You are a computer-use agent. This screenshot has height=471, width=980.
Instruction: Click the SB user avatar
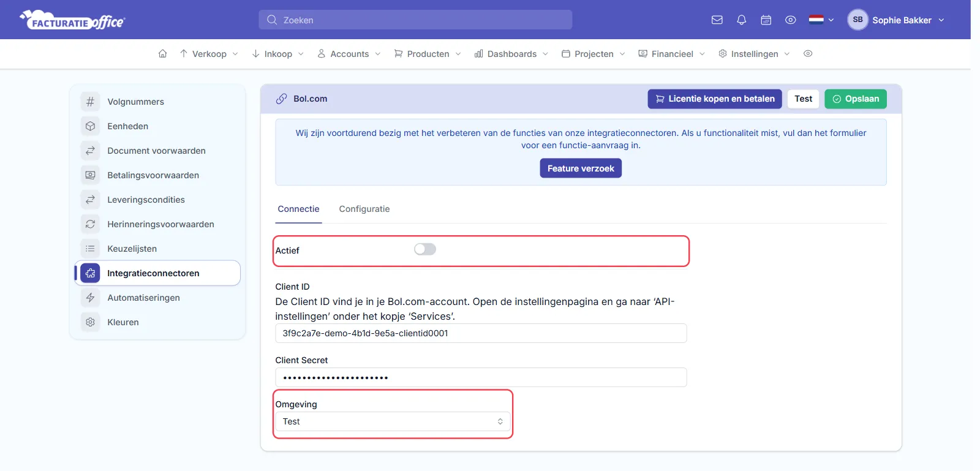pyautogui.click(x=858, y=20)
